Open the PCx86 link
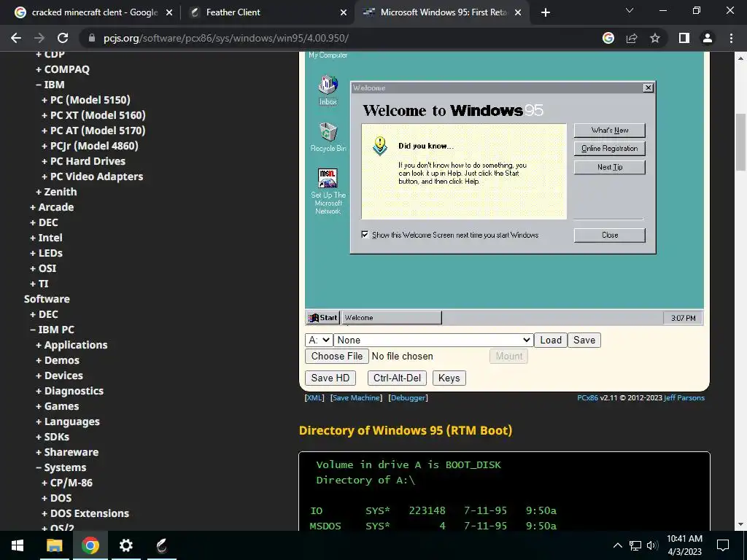 [587, 397]
